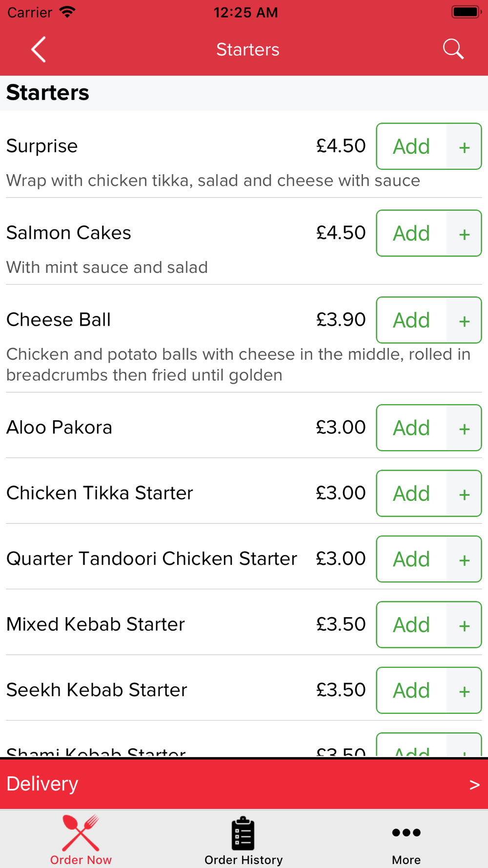
Task: Tap plus icon for Seekh Kebab Starter
Action: tap(464, 690)
